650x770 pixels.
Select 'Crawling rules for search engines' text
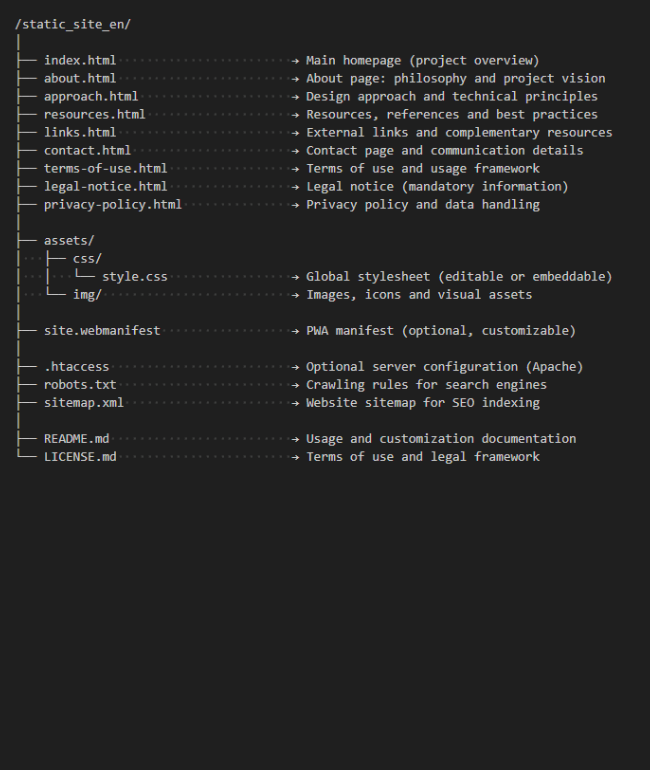pos(427,385)
